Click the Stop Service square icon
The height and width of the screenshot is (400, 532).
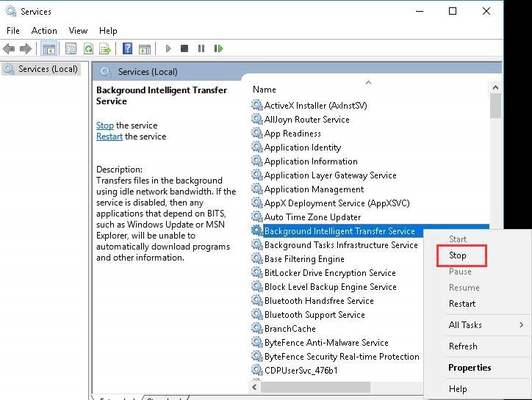click(184, 48)
